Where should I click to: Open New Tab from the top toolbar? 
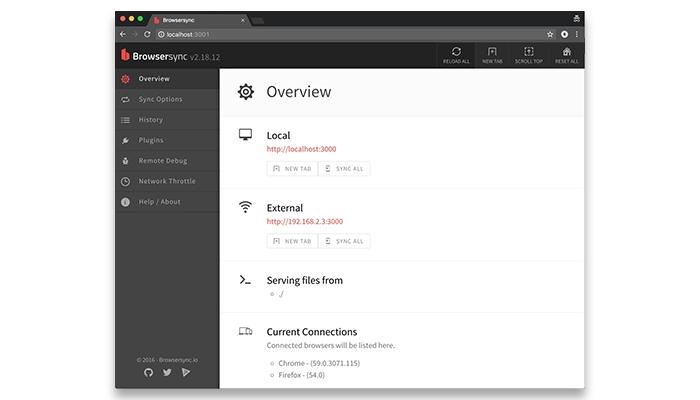coord(492,55)
